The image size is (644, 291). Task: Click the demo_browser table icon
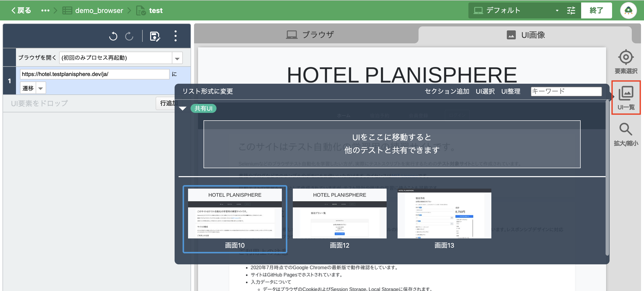[67, 10]
